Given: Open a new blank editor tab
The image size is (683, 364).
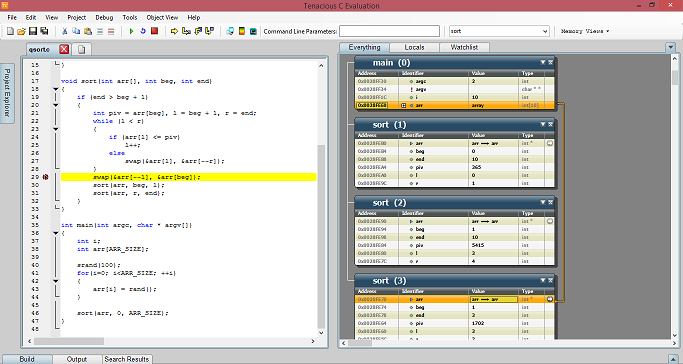Looking at the screenshot, I should [x=81, y=49].
